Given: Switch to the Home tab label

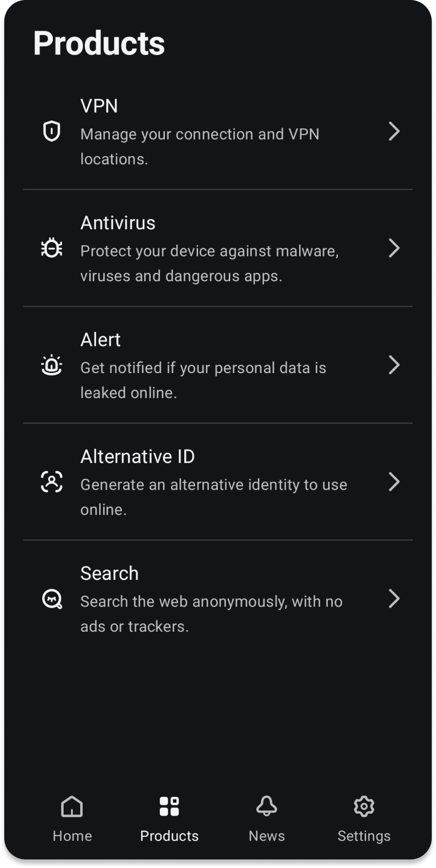Looking at the screenshot, I should coord(72,836).
